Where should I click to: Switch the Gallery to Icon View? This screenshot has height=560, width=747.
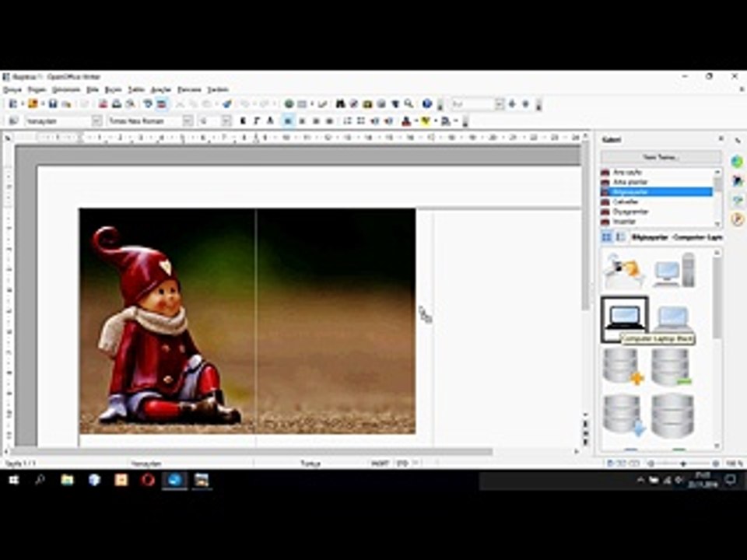(606, 236)
